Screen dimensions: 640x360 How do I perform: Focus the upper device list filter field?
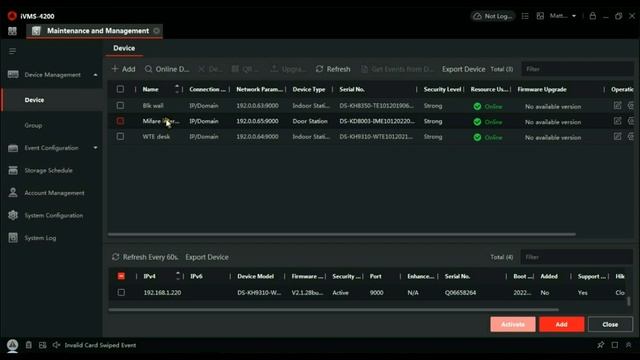tap(577, 69)
